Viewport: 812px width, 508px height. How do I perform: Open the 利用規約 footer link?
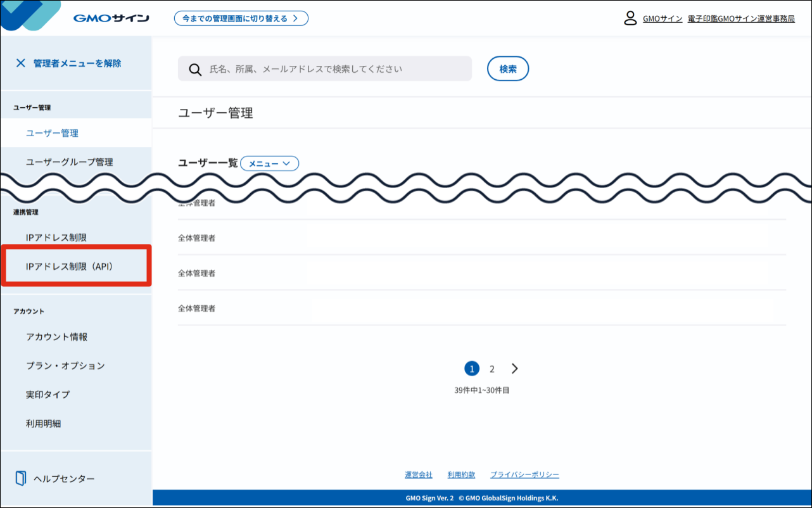pos(461,474)
